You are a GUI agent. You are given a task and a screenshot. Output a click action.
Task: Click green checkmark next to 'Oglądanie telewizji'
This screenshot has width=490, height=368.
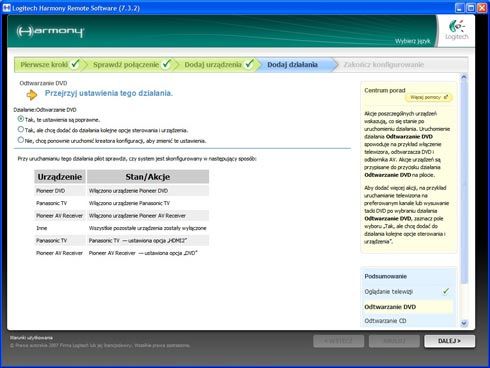[x=445, y=291]
